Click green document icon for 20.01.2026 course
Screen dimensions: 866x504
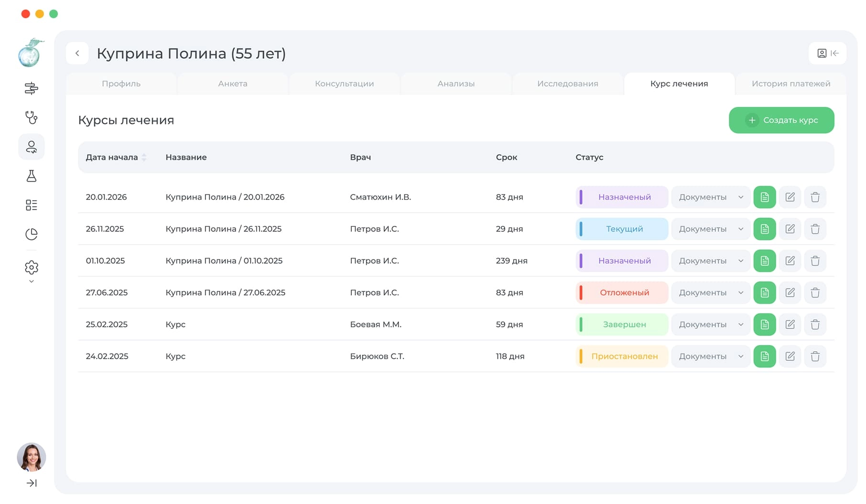[764, 197]
